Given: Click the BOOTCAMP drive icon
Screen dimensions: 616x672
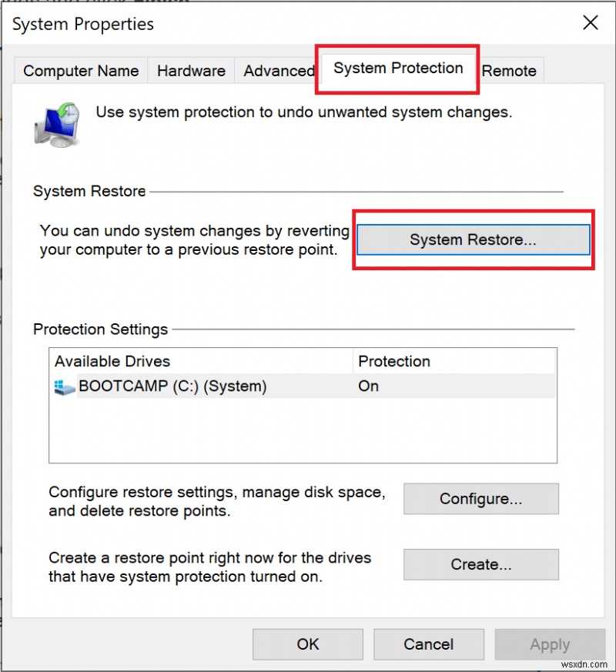Looking at the screenshot, I should click(x=64, y=387).
